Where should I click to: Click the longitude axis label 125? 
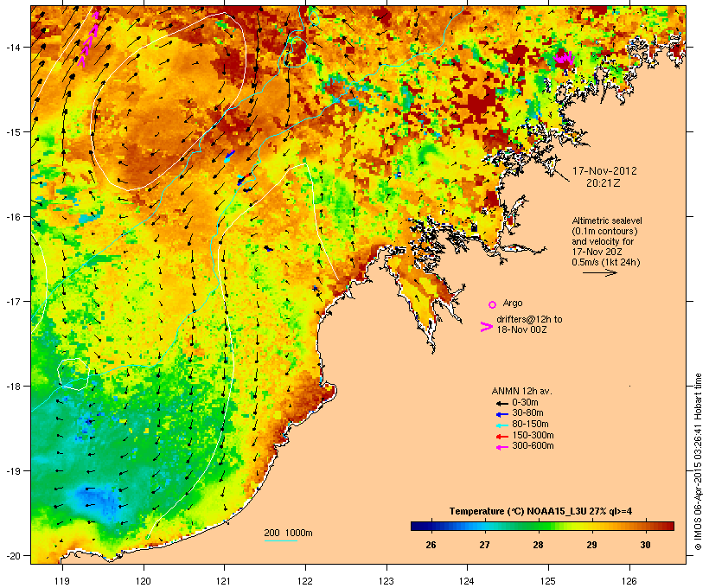548,581
